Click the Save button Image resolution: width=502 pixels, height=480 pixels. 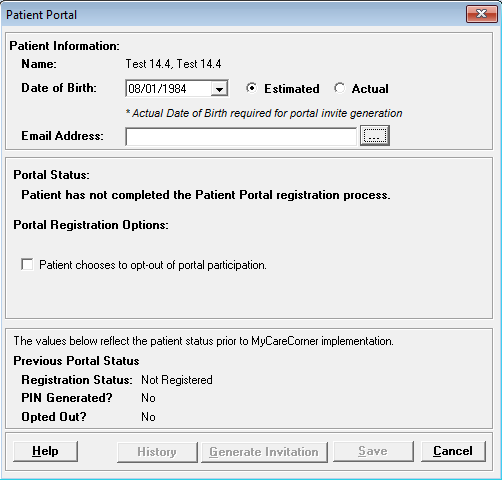pos(373,451)
